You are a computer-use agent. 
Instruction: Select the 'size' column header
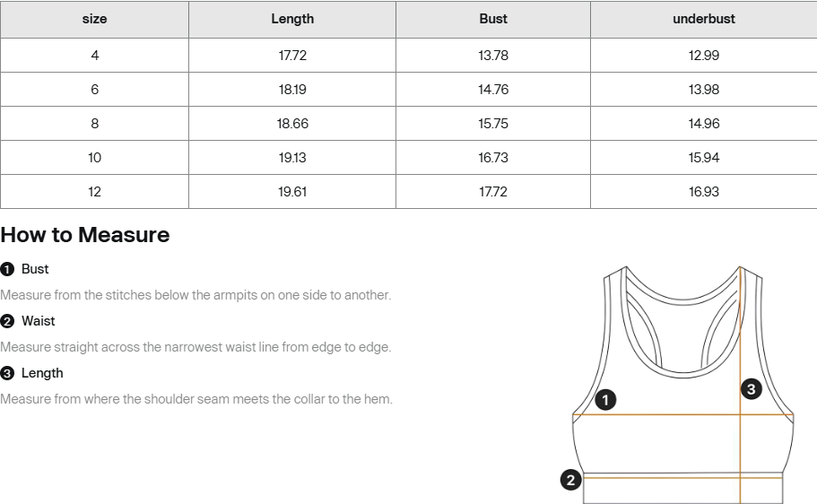(94, 20)
